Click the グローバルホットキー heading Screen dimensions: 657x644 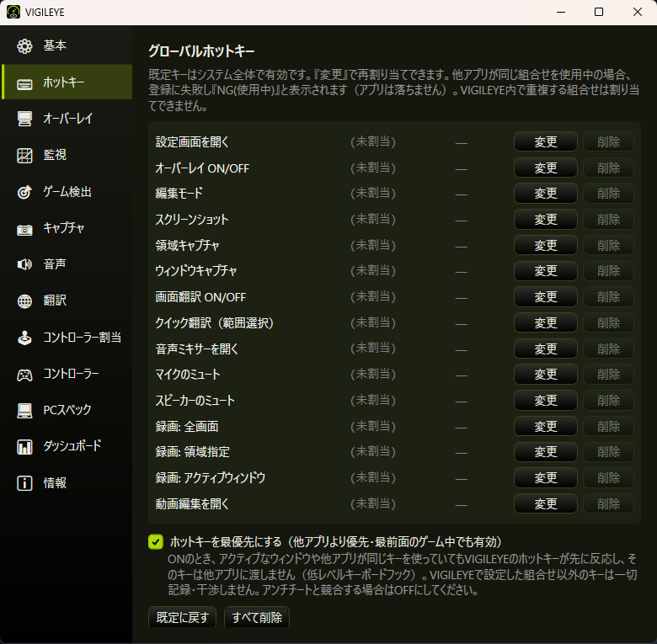click(x=201, y=51)
